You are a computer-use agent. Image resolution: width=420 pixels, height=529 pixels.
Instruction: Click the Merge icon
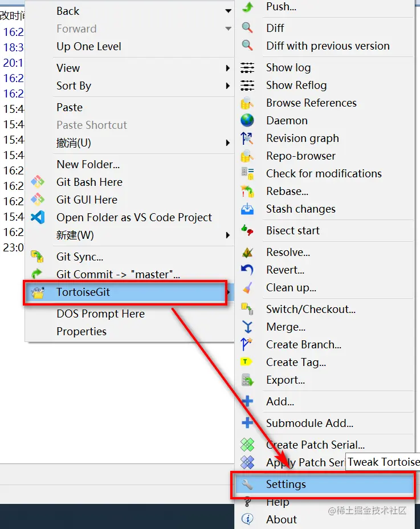coord(247,327)
